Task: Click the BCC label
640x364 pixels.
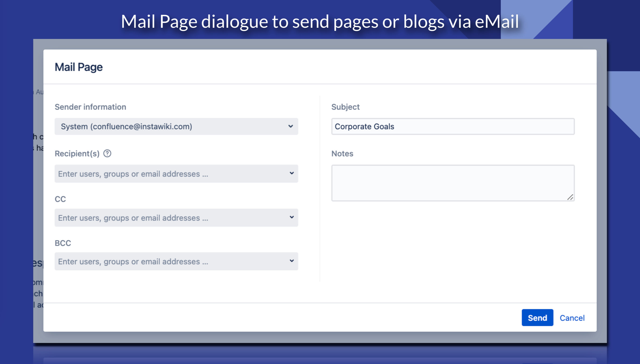Action: click(x=63, y=243)
